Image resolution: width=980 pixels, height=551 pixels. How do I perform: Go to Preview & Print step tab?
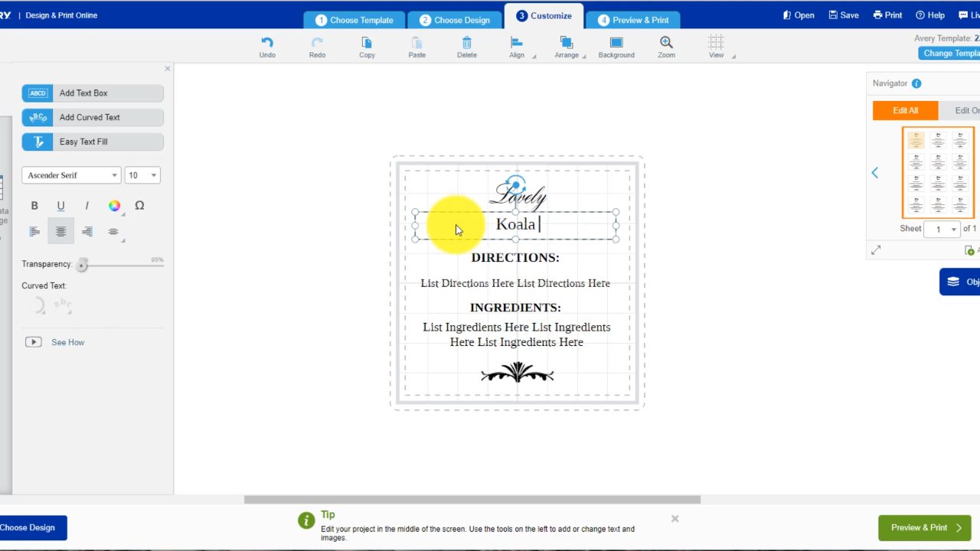click(633, 20)
